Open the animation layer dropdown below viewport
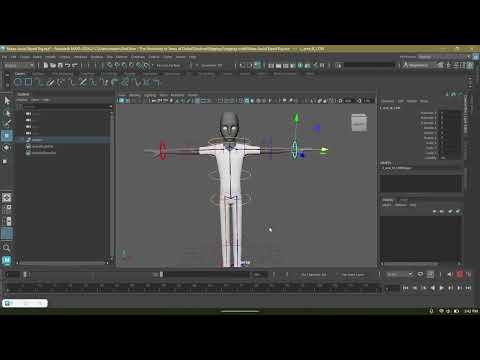 353,275
